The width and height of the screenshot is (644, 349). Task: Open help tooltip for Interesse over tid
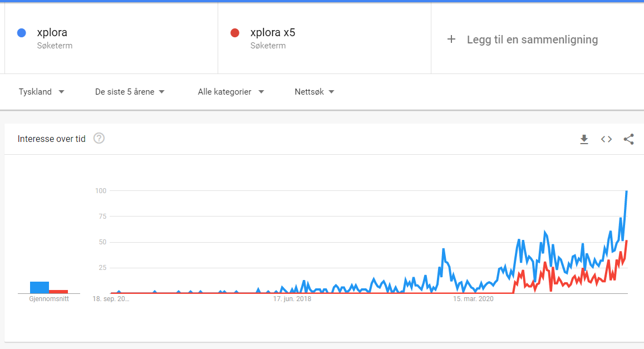pos(99,139)
